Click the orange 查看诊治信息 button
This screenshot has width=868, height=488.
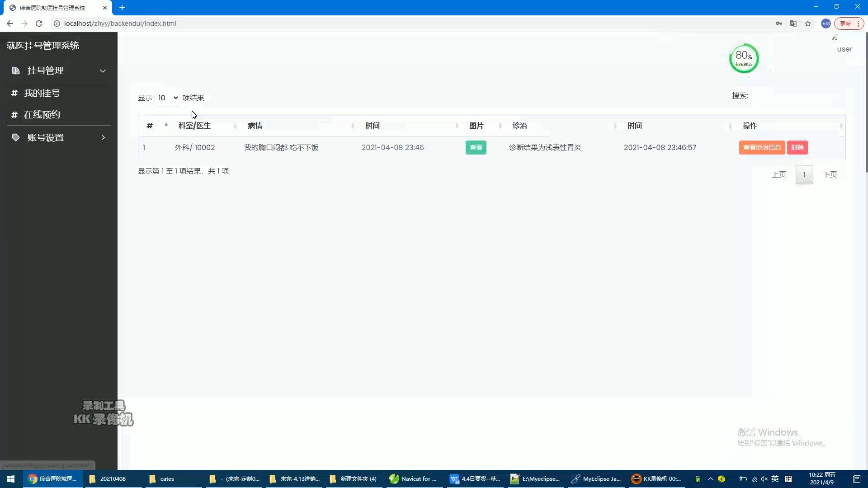[x=762, y=147]
